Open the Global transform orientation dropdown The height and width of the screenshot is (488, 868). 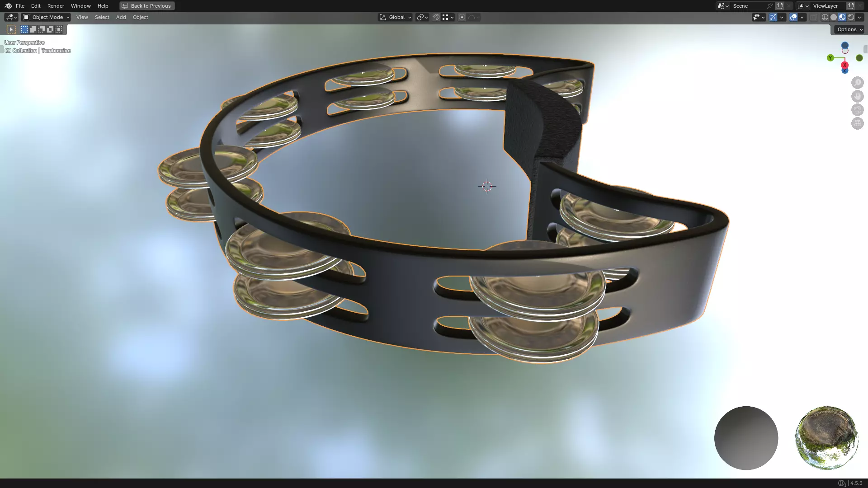(396, 17)
